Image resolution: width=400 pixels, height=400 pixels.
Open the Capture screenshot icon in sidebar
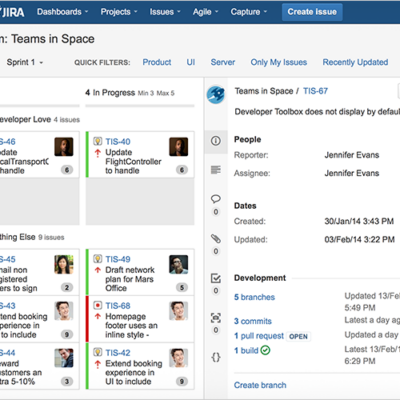point(216,318)
